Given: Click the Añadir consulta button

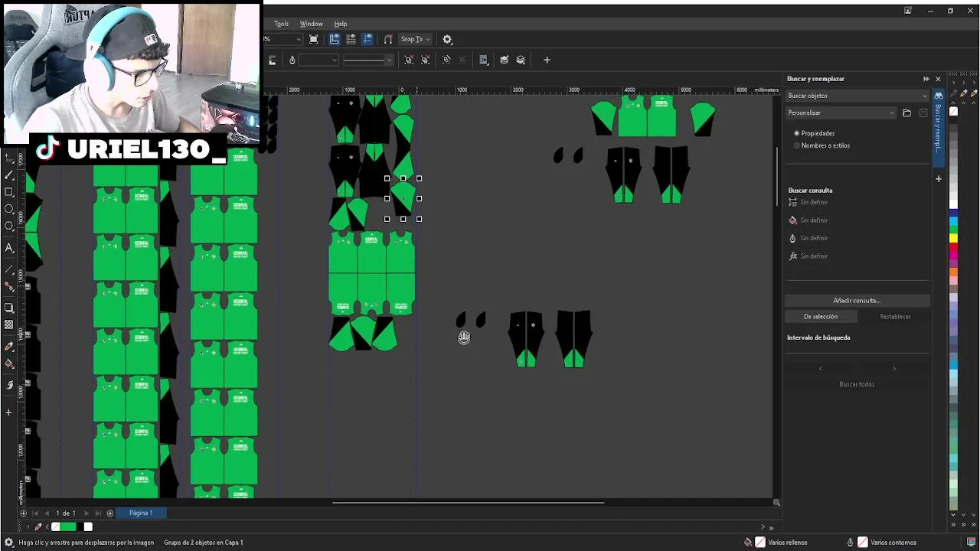Looking at the screenshot, I should pyautogui.click(x=857, y=301).
